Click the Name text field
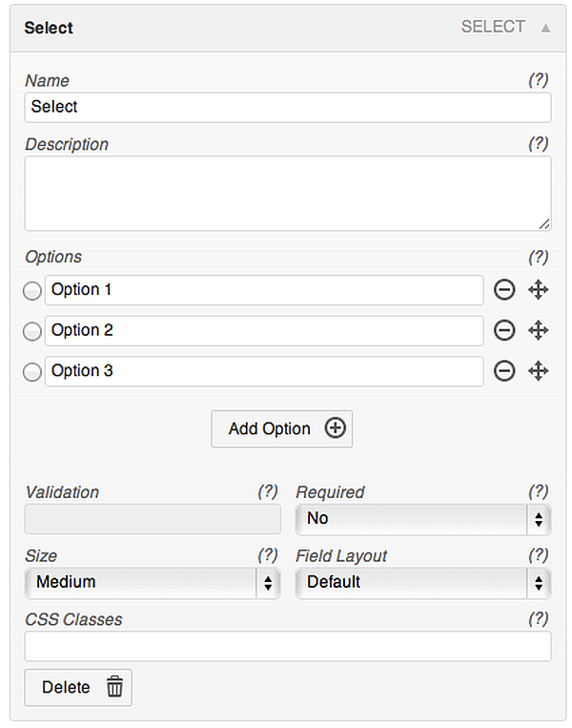The height and width of the screenshot is (728, 572). coord(288,107)
